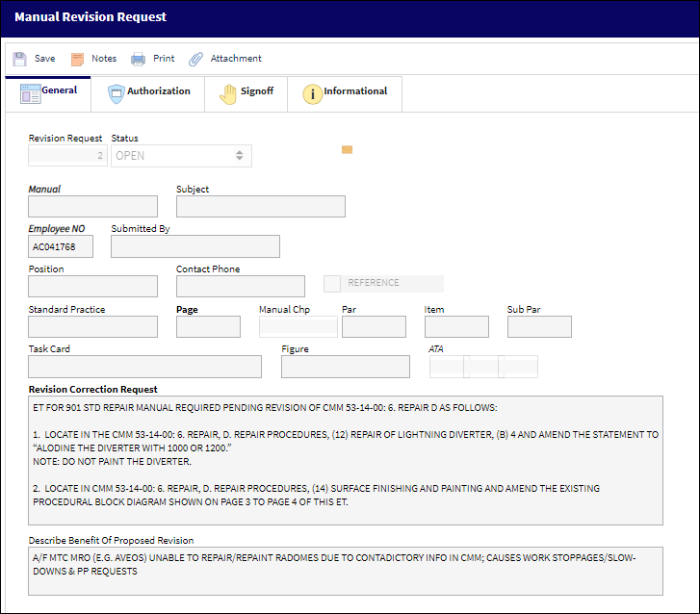This screenshot has width=700, height=614.
Task: Click the Sub Par input field
Action: pyautogui.click(x=539, y=326)
